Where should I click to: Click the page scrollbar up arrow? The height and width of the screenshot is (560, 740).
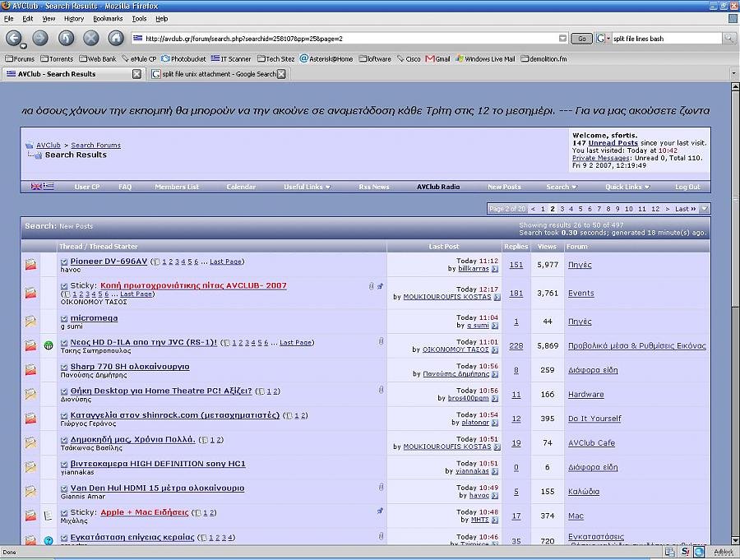click(735, 87)
